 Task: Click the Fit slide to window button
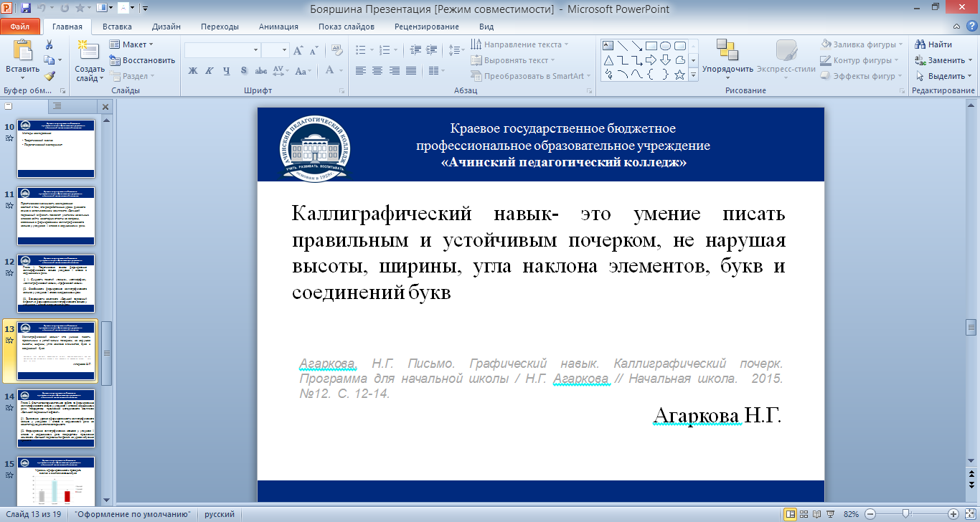971,513
